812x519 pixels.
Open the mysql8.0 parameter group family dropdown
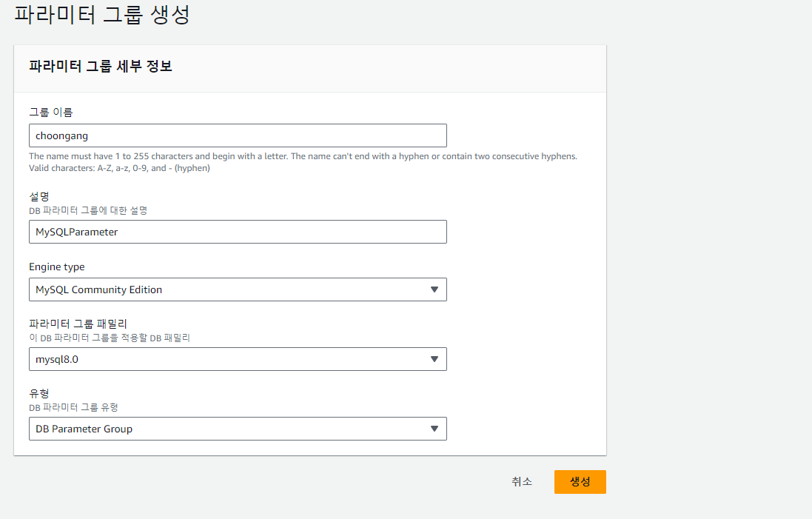coord(238,359)
